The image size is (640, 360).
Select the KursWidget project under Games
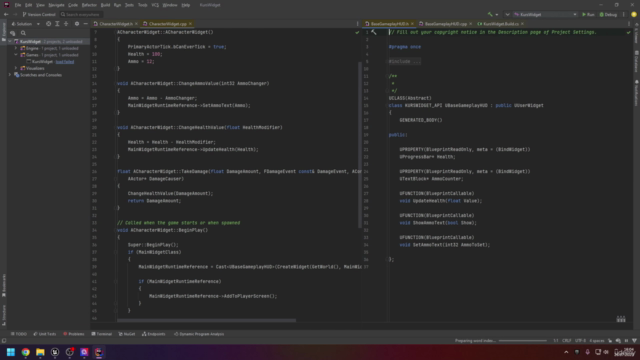[x=42, y=62]
